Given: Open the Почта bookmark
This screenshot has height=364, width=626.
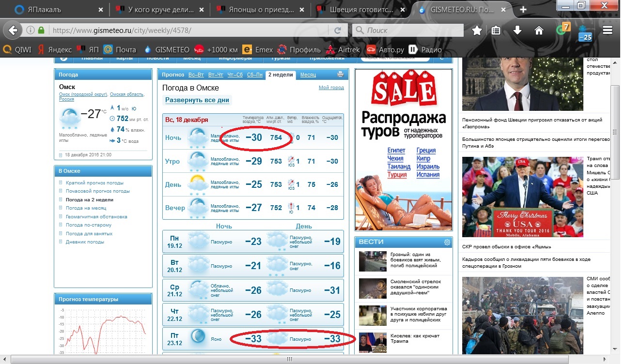Looking at the screenshot, I should coord(120,49).
